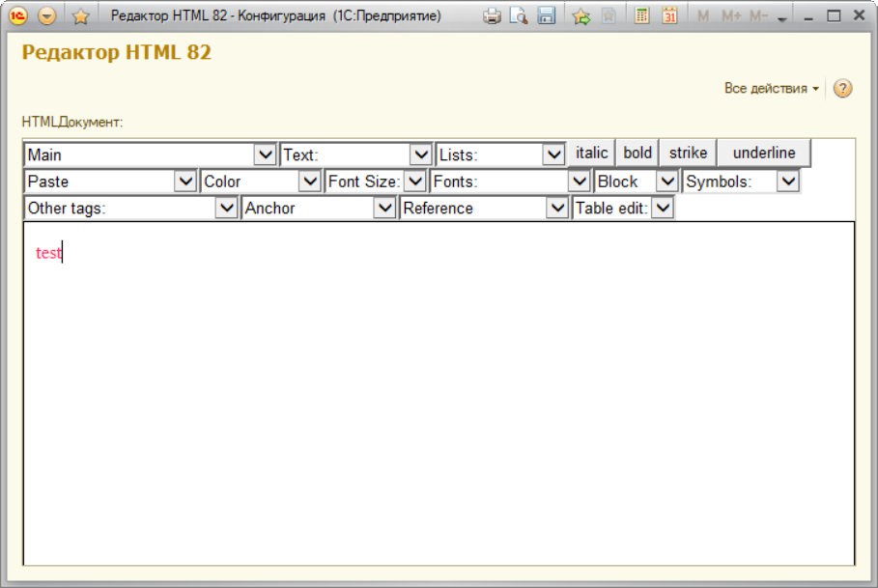Open the Calculator icon

[x=641, y=16]
